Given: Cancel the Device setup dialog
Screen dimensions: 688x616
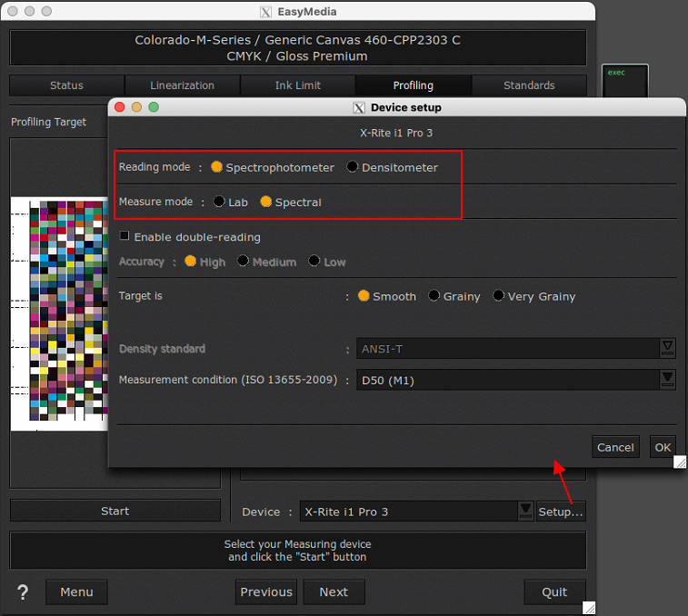Looking at the screenshot, I should click(x=615, y=447).
